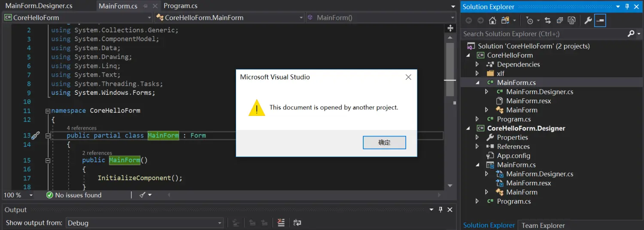
Task: Click the editor vertical scrollbar thumb
Action: coord(450,69)
